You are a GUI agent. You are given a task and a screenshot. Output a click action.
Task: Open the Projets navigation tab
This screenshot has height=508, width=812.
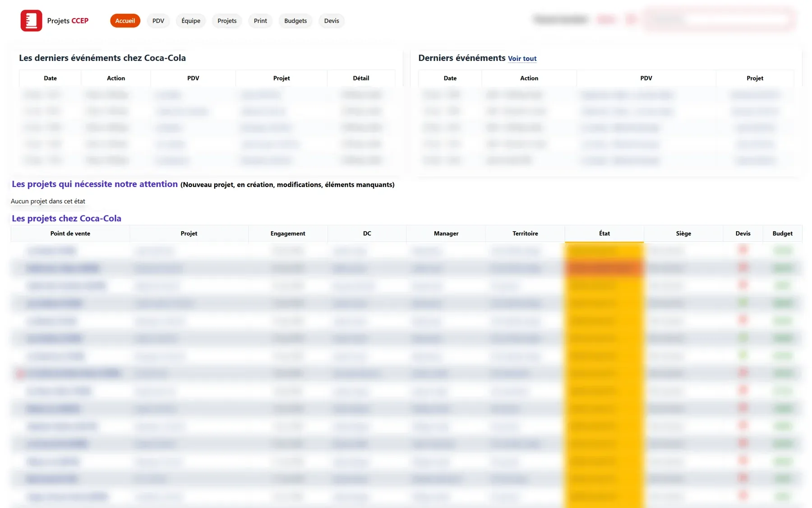coord(227,21)
